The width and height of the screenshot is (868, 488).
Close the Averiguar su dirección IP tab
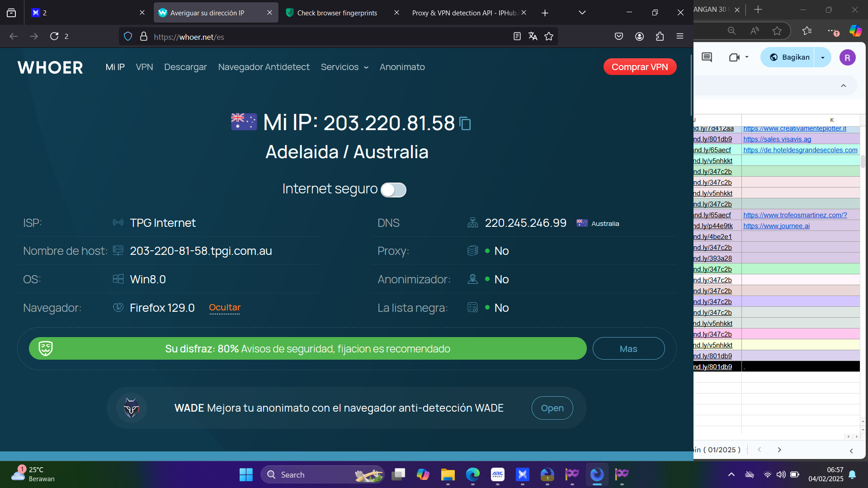270,13
